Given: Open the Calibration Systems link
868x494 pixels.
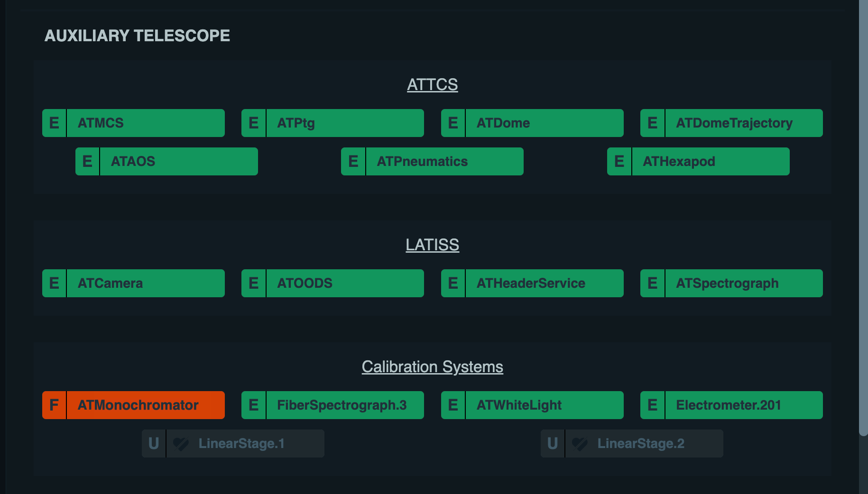Looking at the screenshot, I should pyautogui.click(x=432, y=366).
